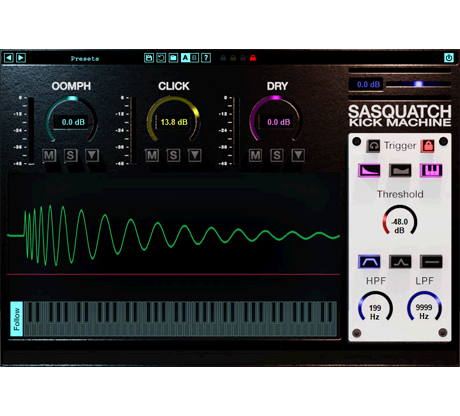460x416 pixels.
Task: Save preset using the floppy disk icon
Action: point(149,58)
